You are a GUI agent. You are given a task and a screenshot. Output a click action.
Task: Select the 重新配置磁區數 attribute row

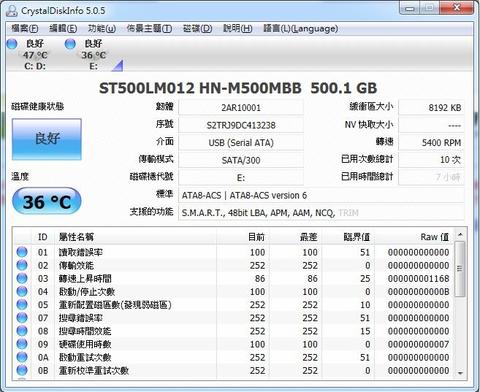[233, 305]
